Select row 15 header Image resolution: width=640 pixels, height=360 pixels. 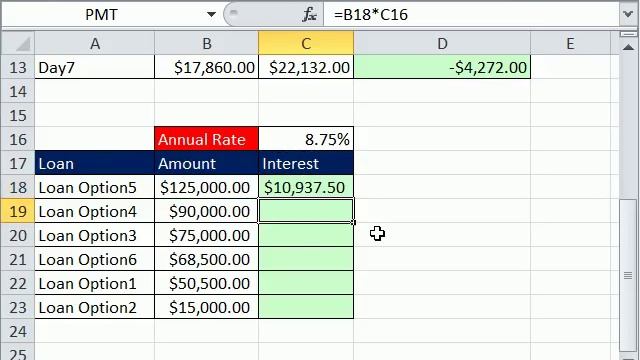pyautogui.click(x=18, y=116)
